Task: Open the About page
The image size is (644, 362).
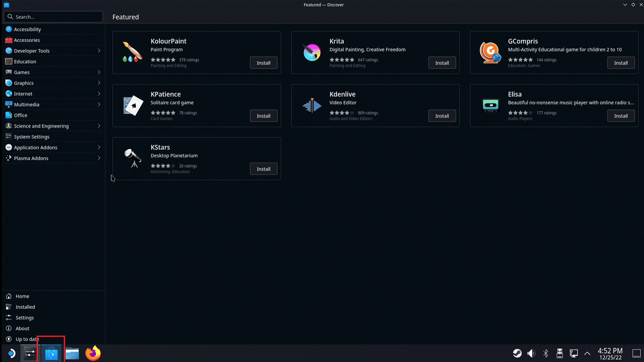Action: point(23,329)
